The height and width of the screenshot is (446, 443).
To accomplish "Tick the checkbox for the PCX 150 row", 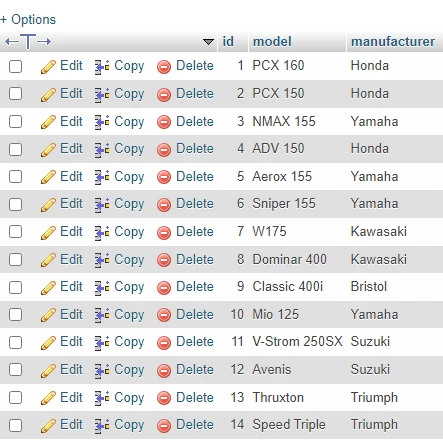I will 16,94.
